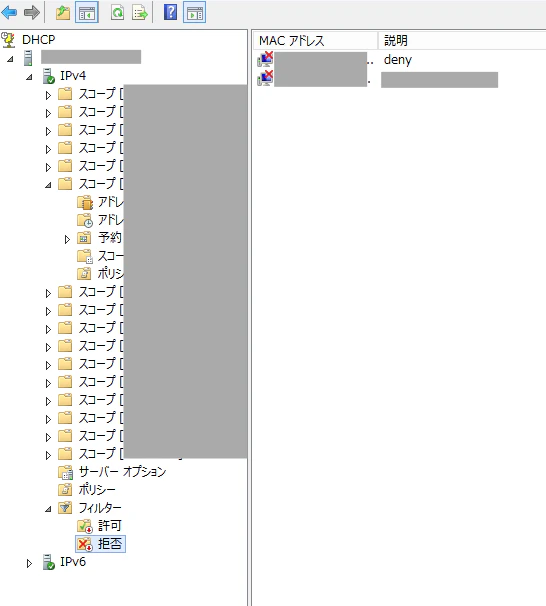Export the list with the toolbar icon

[x=140, y=12]
